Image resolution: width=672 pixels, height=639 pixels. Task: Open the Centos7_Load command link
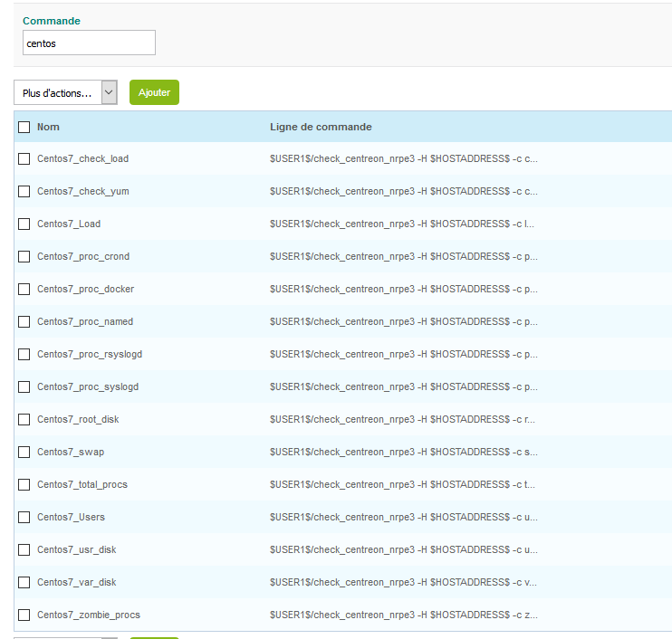(69, 224)
